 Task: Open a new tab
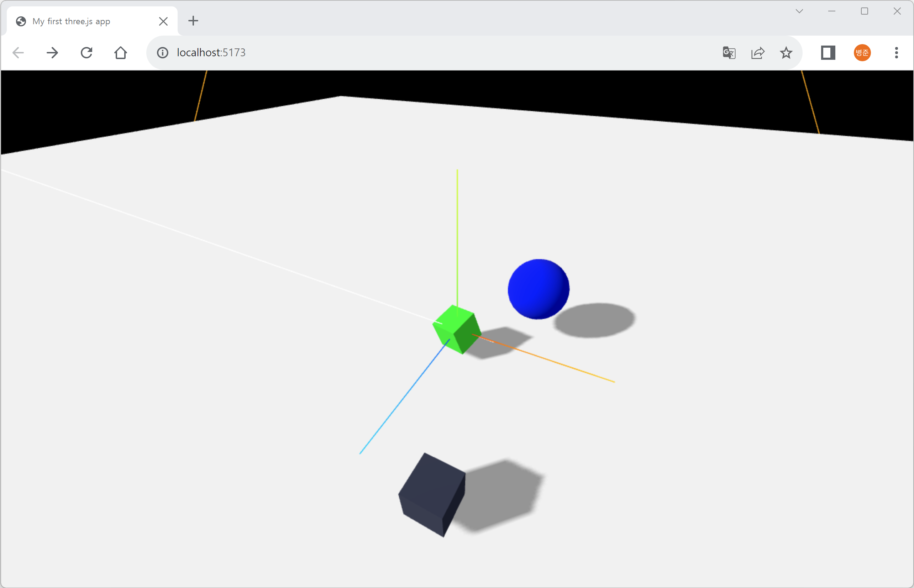[x=194, y=21]
